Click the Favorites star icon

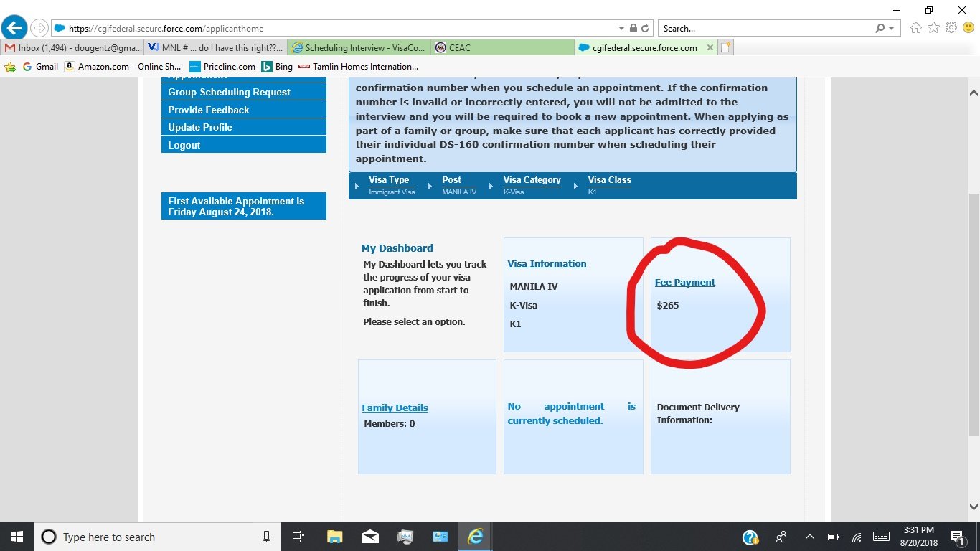(933, 28)
